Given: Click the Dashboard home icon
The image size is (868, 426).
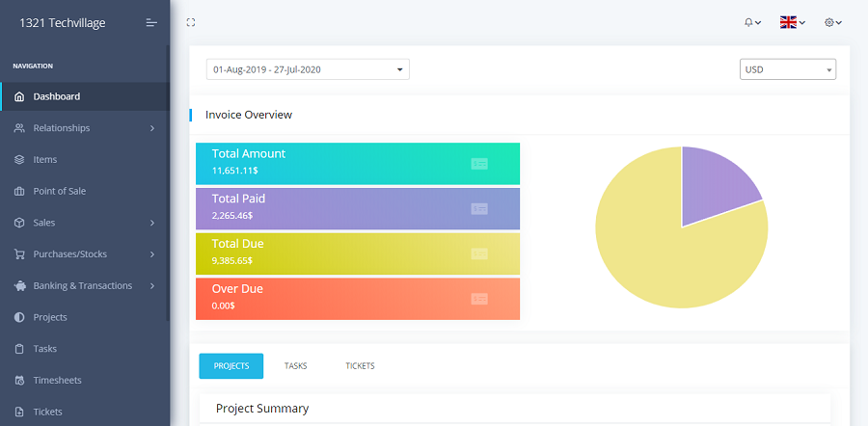Looking at the screenshot, I should 19,96.
